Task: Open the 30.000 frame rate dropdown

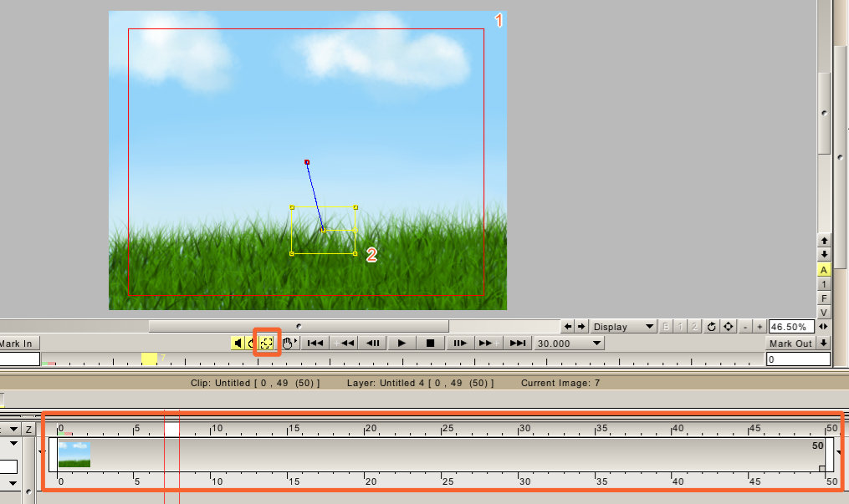Action: (x=569, y=344)
